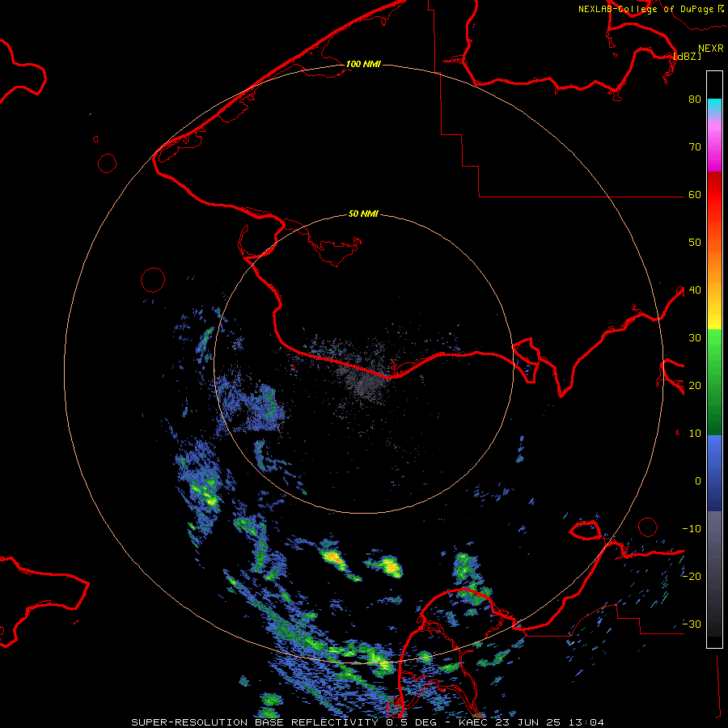Select the 40 value on the dBZ scale
The width and height of the screenshot is (728, 728).
pyautogui.click(x=695, y=290)
